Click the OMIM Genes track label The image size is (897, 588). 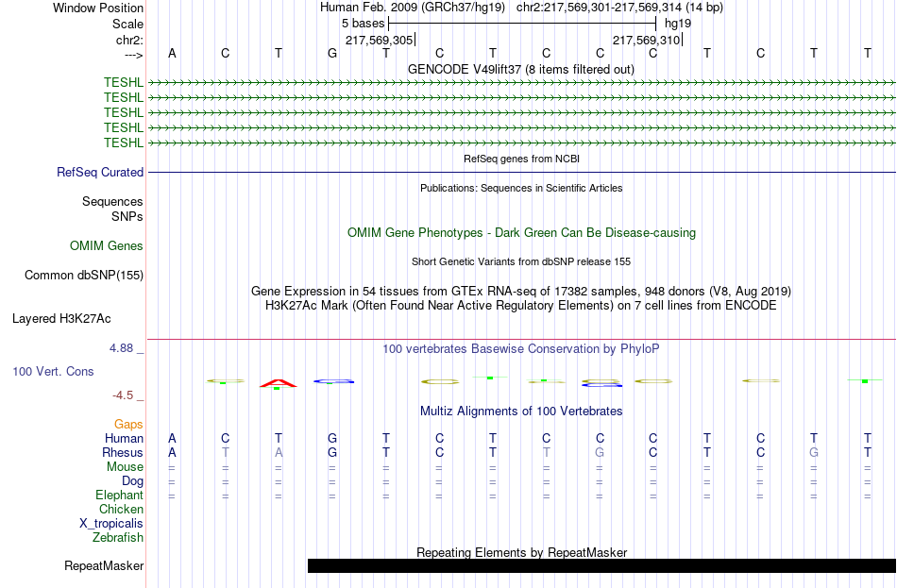click(x=107, y=246)
